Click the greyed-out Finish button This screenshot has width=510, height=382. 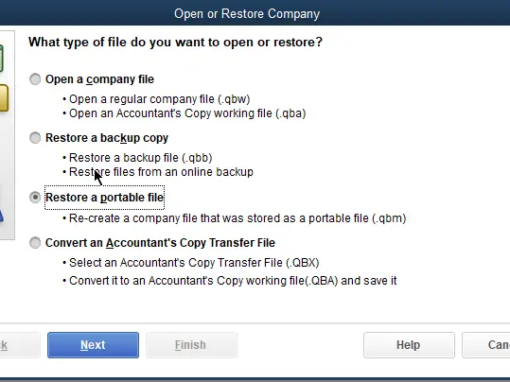(x=191, y=345)
